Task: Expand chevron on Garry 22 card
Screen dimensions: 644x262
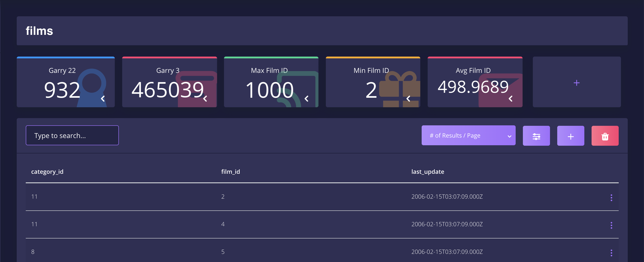Action: click(103, 99)
